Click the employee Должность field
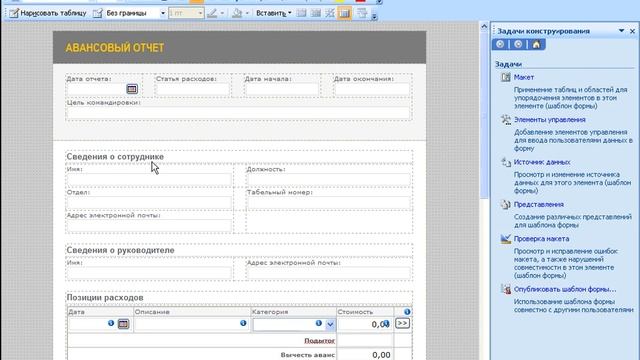The height and width of the screenshot is (360, 640). coord(329,179)
